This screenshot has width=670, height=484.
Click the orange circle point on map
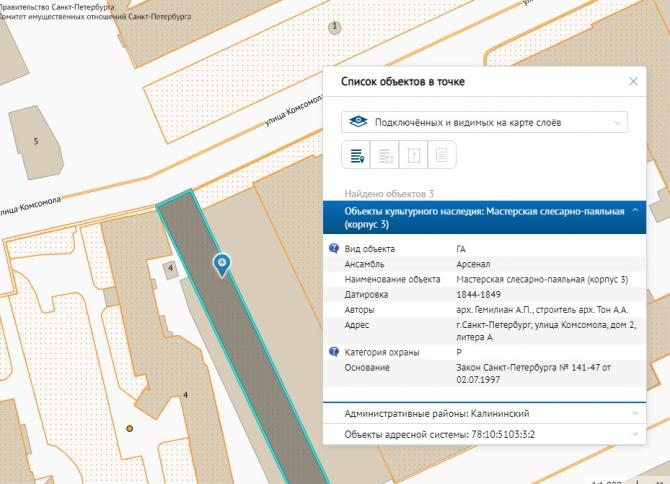129,429
